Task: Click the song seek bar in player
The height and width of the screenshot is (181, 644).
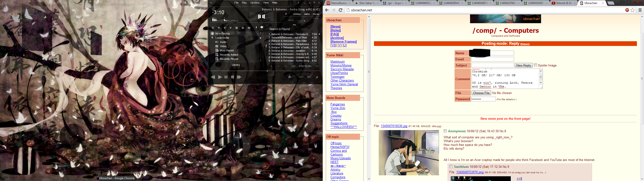Action: (265, 71)
